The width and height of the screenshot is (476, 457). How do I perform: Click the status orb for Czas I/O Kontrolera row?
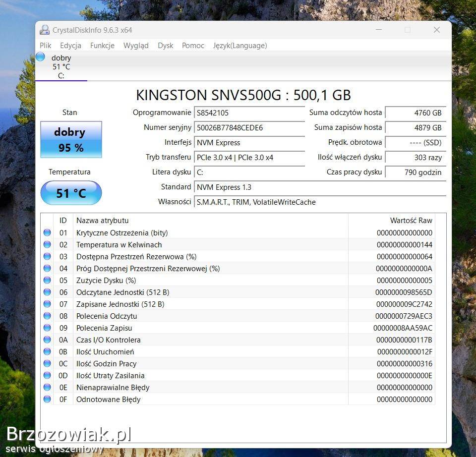(x=47, y=340)
